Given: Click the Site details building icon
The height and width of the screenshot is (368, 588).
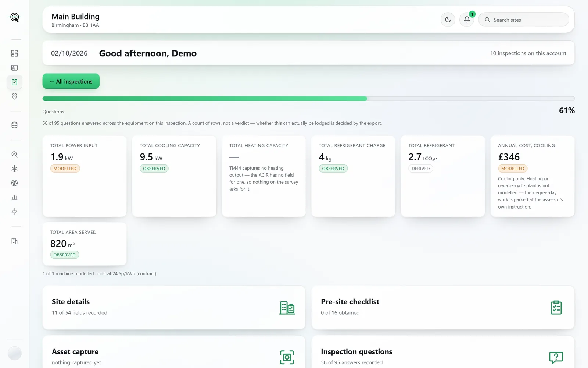Looking at the screenshot, I should [287, 308].
